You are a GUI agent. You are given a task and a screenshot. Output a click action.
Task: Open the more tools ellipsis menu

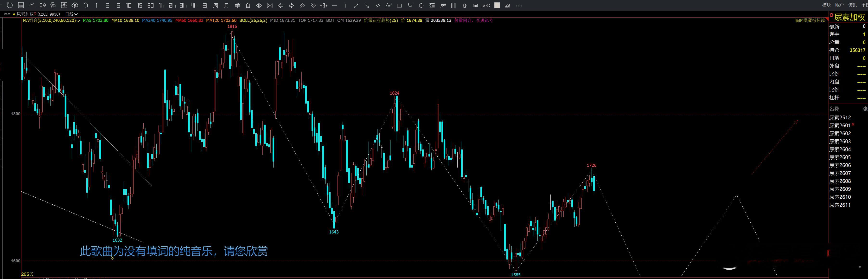click(519, 5)
